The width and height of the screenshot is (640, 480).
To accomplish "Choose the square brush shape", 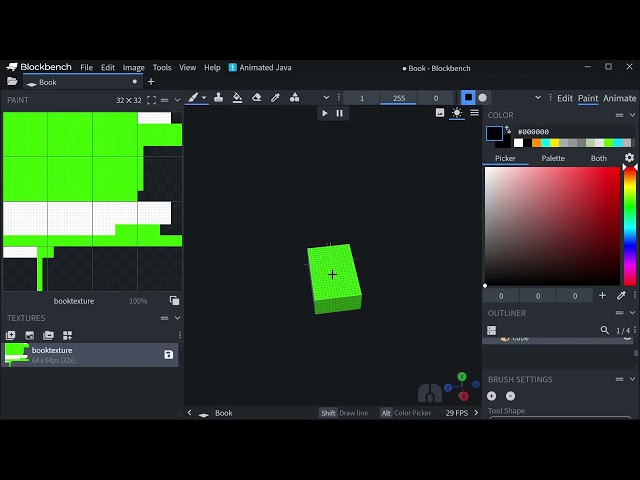I will pyautogui.click(x=468, y=98).
